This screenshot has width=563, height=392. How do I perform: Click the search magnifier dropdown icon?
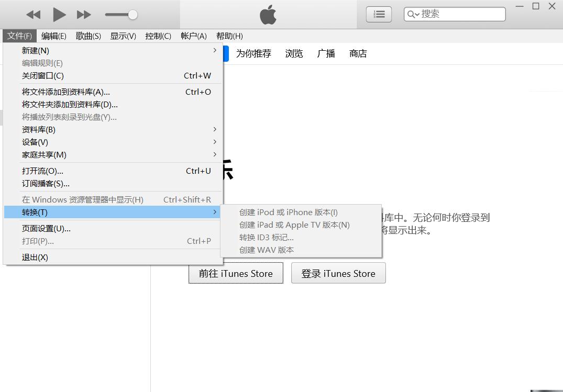[x=413, y=14]
